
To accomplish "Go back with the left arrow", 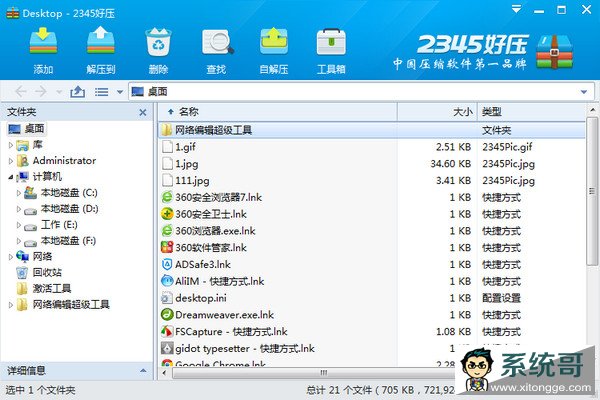I will pyautogui.click(x=21, y=91).
